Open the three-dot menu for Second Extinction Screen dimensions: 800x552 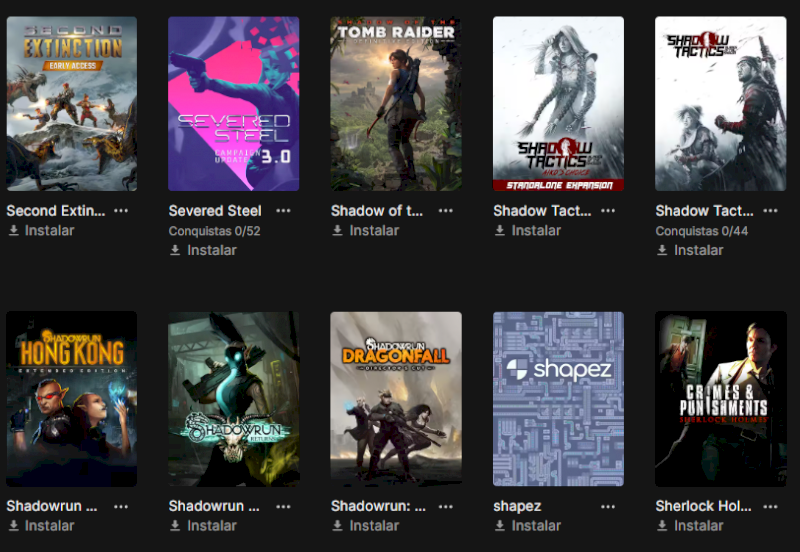pos(121,211)
